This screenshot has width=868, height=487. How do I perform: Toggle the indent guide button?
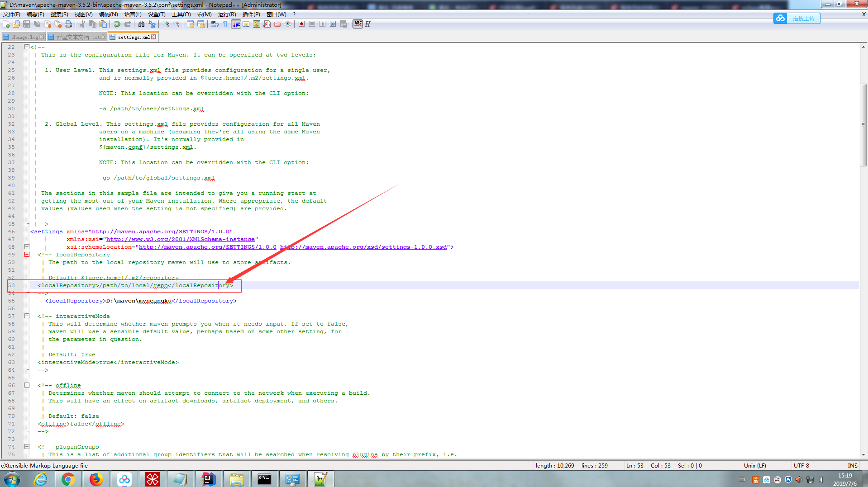pyautogui.click(x=236, y=24)
